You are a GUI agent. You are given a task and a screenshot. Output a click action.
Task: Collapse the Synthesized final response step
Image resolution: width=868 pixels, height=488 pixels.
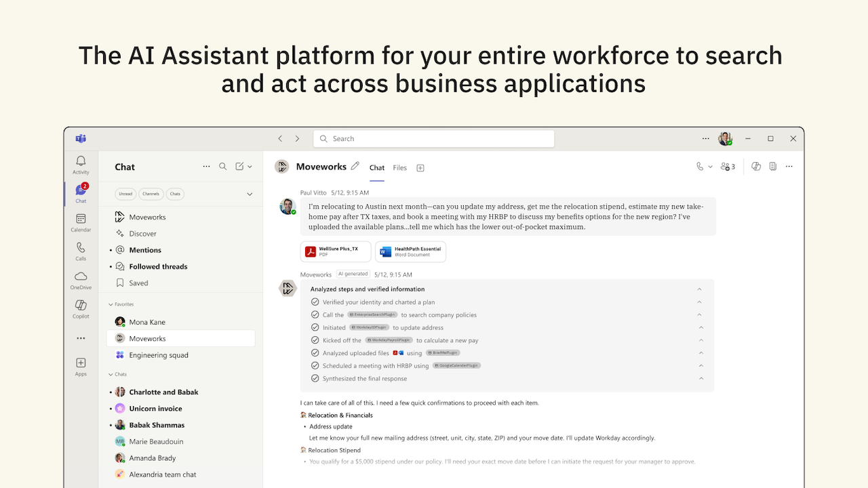point(701,379)
